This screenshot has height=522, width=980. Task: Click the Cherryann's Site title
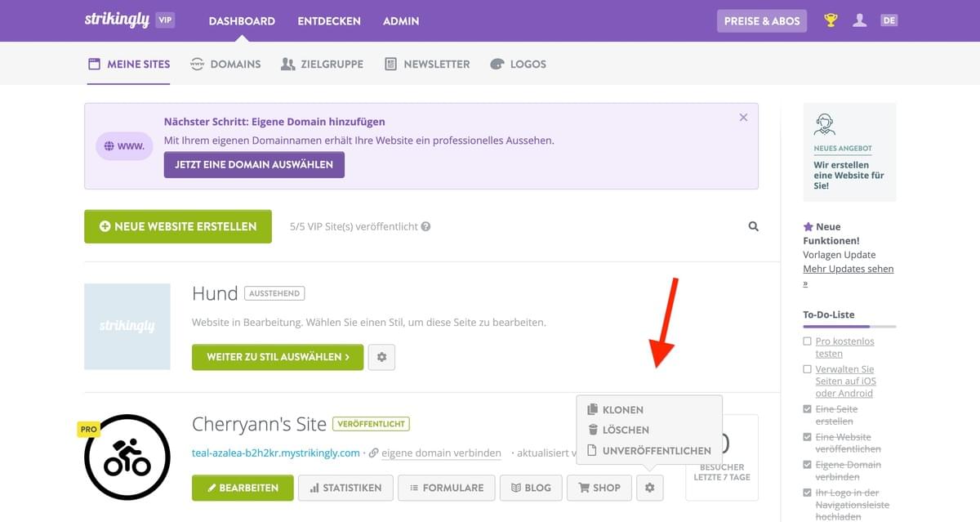259,424
